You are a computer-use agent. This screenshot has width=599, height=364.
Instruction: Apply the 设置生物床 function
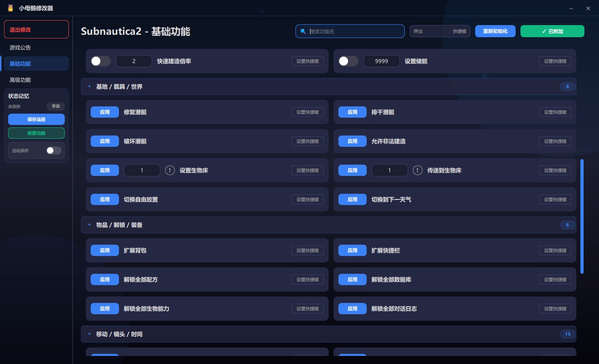[x=105, y=170]
